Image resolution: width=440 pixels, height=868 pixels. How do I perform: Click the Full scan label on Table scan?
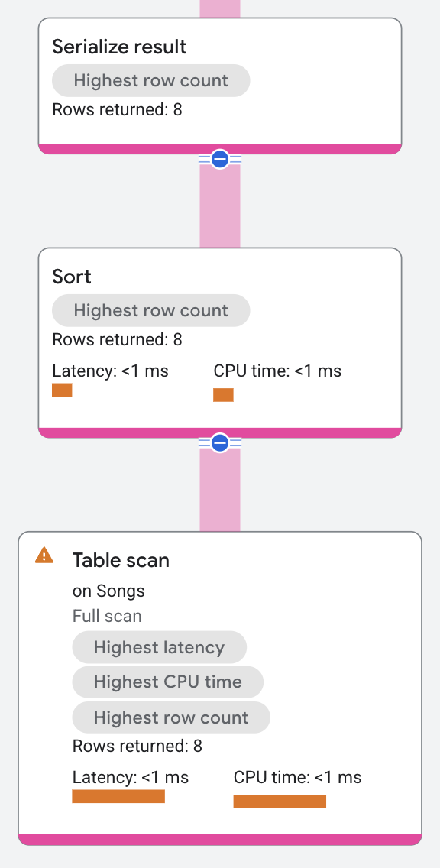point(107,616)
